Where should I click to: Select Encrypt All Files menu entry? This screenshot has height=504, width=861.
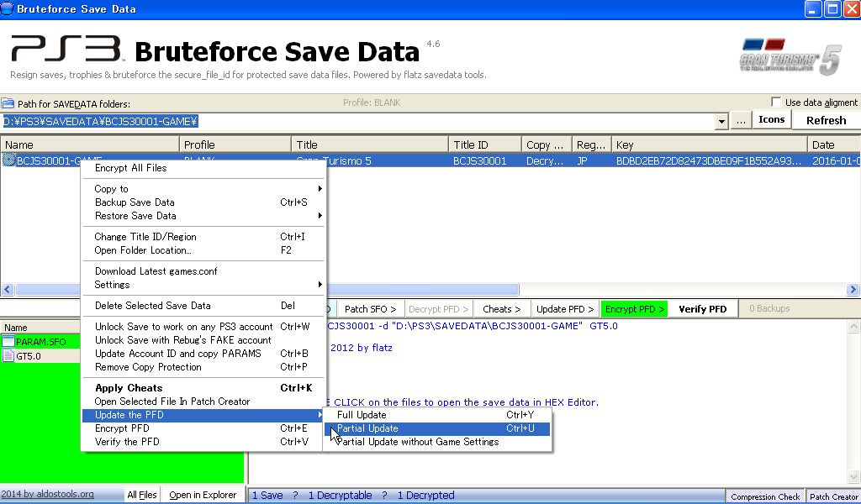coord(203,168)
